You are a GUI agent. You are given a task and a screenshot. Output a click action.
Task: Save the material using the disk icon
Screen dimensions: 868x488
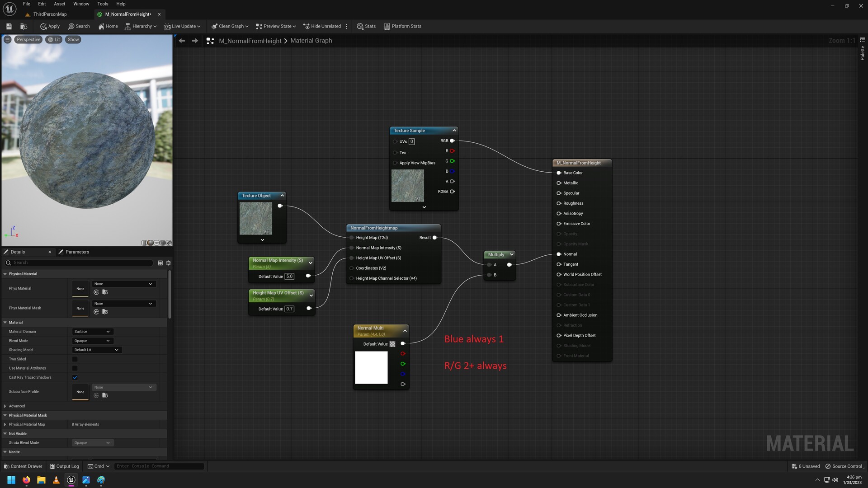click(9, 26)
